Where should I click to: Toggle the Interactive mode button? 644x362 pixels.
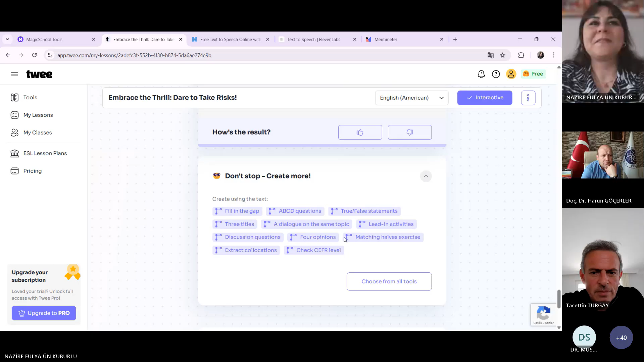point(484,98)
